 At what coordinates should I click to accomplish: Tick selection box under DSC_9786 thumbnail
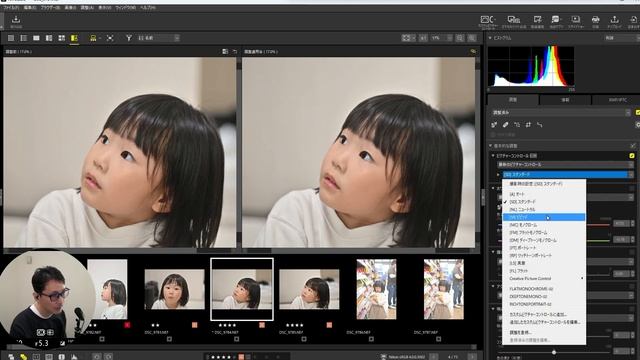coord(371,339)
